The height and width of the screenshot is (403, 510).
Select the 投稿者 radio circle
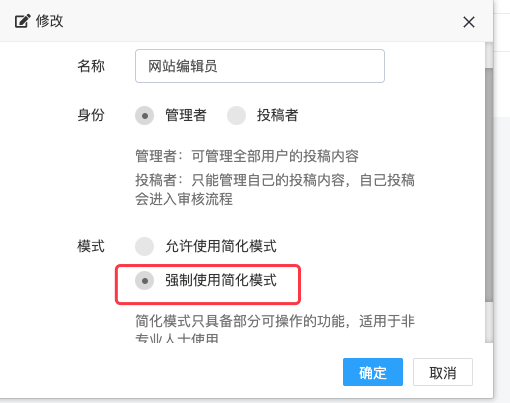(236, 116)
